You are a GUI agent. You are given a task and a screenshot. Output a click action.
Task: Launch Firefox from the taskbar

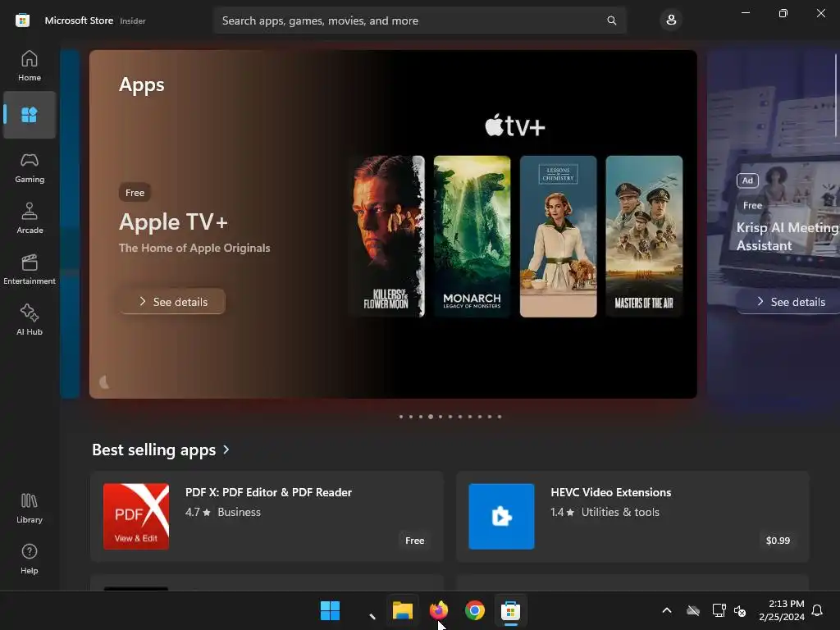coord(439,610)
